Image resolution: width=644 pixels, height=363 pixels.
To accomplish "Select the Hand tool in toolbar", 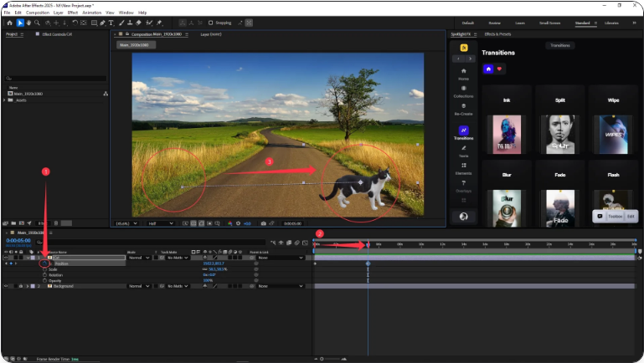I will click(28, 23).
